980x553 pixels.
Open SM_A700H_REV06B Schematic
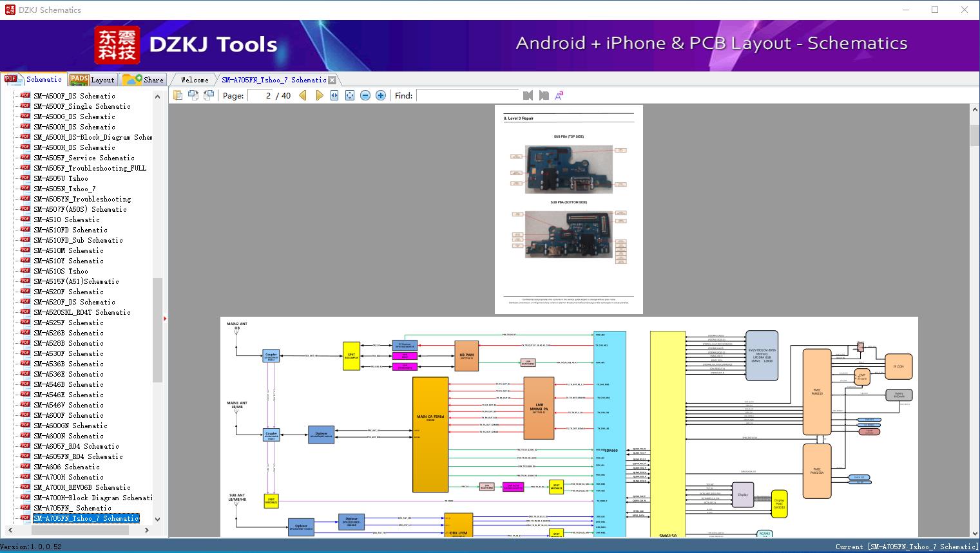tap(82, 487)
